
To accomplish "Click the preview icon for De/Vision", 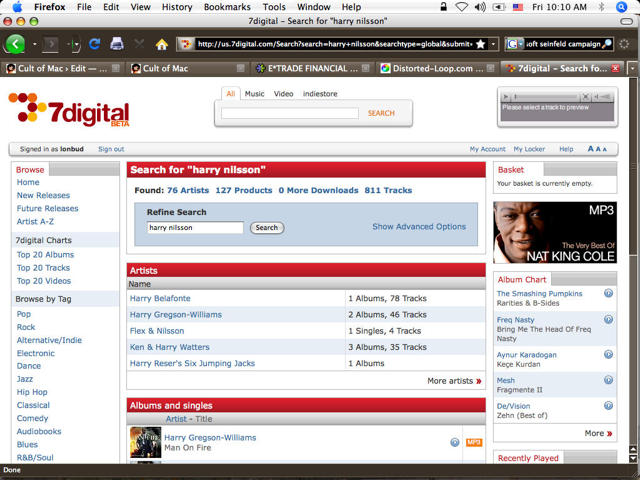I will pyautogui.click(x=608, y=405).
